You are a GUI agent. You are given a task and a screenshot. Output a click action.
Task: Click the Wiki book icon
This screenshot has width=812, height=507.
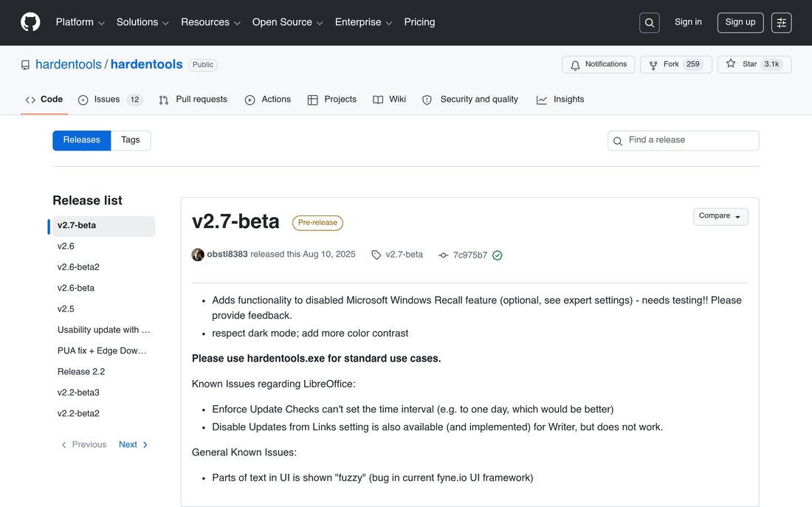[x=377, y=100]
